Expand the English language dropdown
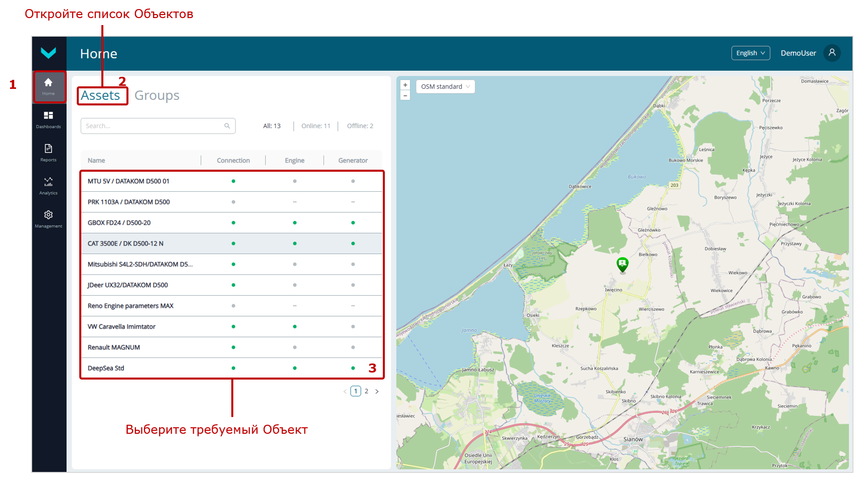 click(x=750, y=53)
